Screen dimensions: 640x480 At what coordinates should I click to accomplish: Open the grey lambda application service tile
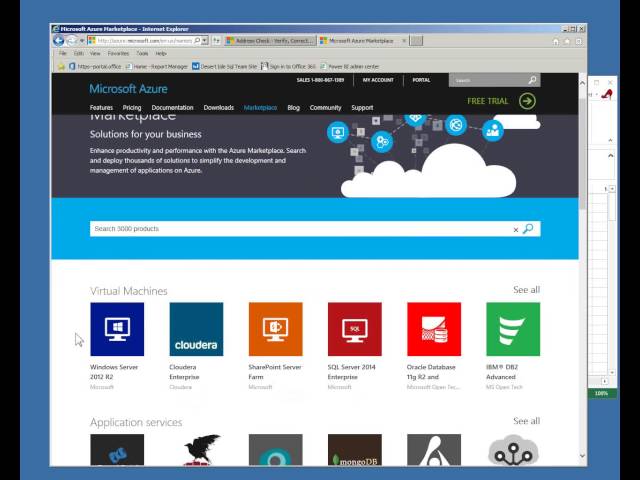point(434,450)
